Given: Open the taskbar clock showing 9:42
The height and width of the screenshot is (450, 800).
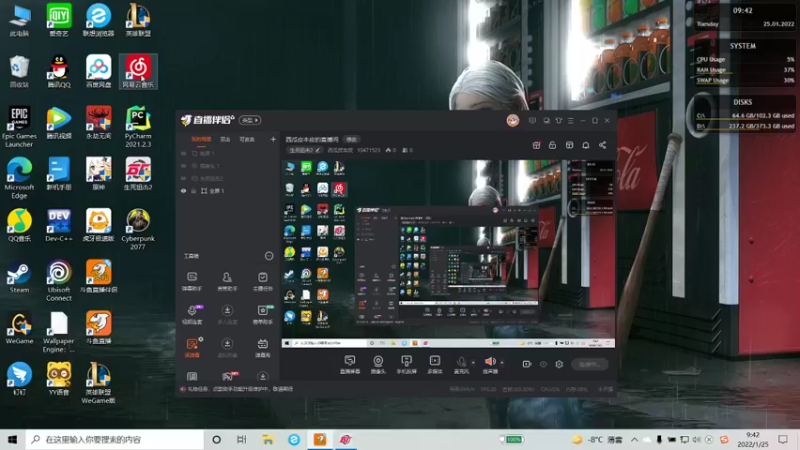Looking at the screenshot, I should tap(753, 439).
